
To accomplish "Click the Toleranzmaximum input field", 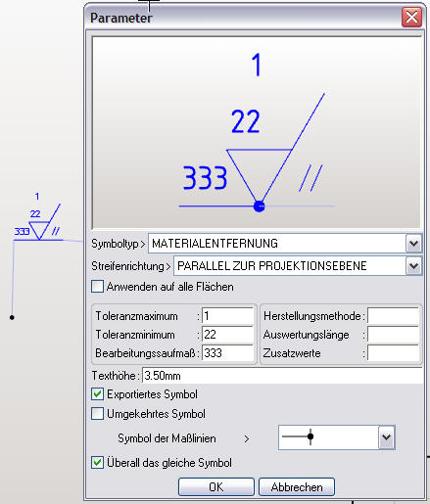I will 227,316.
